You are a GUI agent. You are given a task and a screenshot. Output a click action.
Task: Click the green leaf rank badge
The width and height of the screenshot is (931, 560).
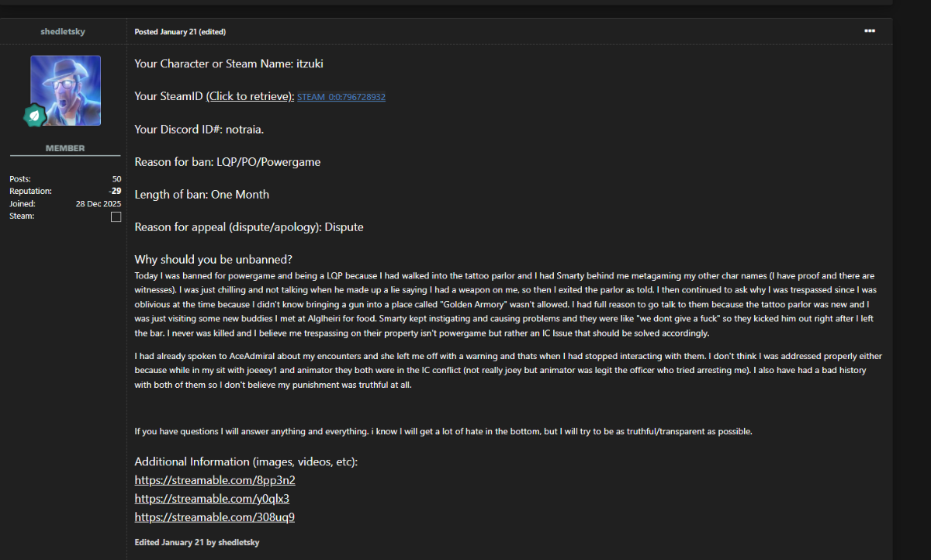click(35, 116)
